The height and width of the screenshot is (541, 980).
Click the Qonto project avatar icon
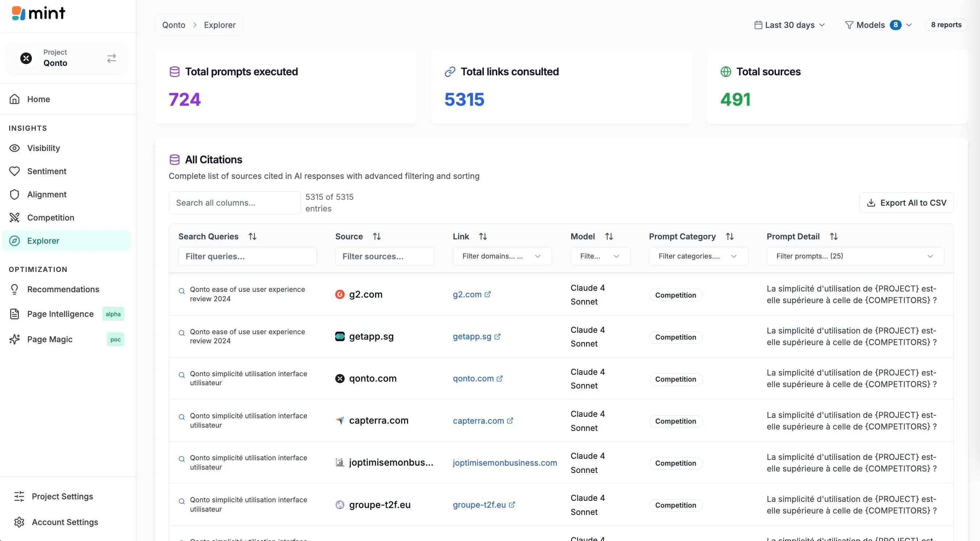(x=26, y=58)
